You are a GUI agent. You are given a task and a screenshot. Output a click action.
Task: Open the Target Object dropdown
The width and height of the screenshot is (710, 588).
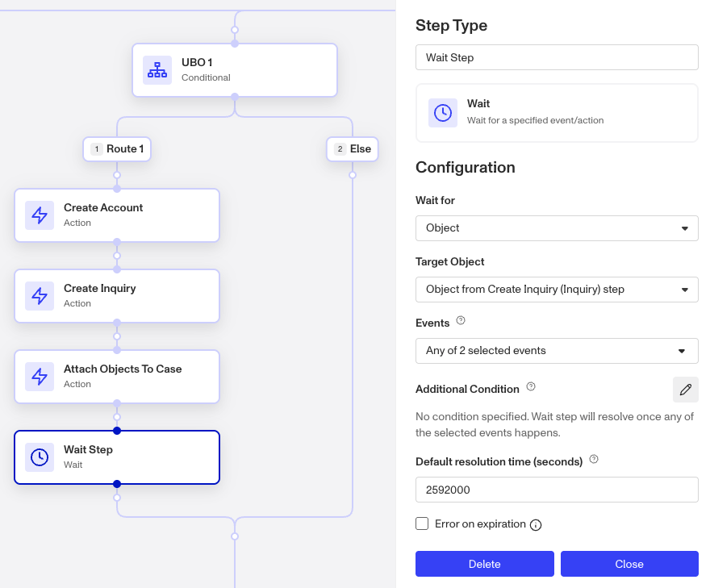coord(557,290)
